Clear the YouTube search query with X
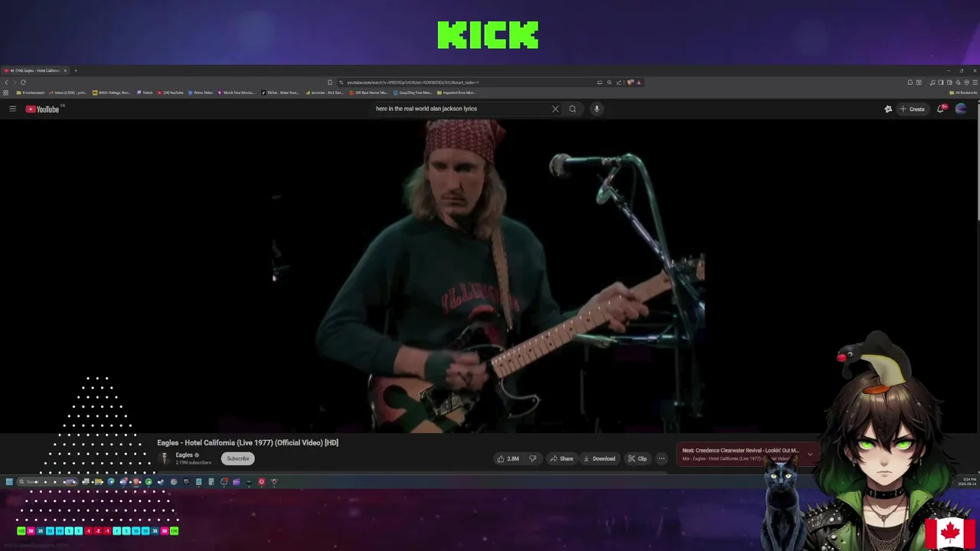The height and width of the screenshot is (551, 980). tap(555, 109)
